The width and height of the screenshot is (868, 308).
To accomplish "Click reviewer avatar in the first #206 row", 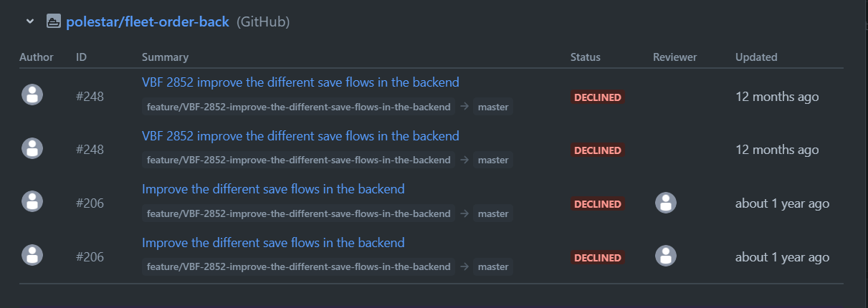I will [666, 203].
